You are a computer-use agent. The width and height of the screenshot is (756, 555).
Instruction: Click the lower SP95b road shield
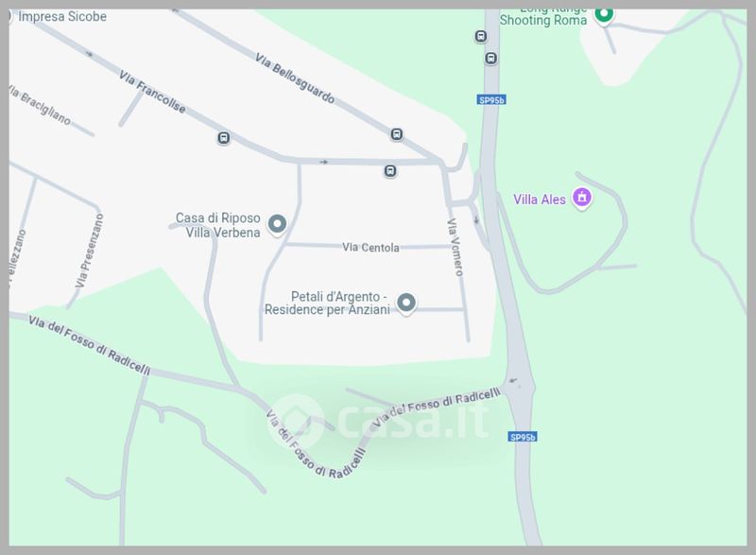pyautogui.click(x=523, y=438)
